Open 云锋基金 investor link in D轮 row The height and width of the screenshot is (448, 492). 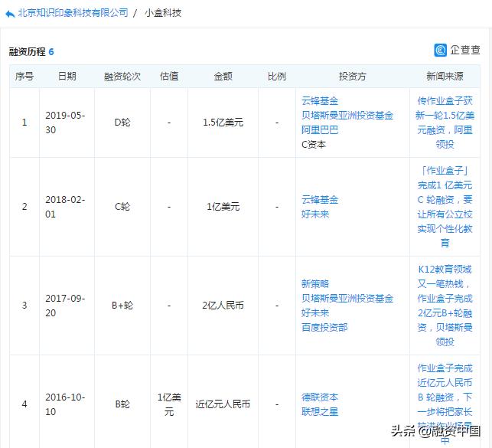click(320, 101)
